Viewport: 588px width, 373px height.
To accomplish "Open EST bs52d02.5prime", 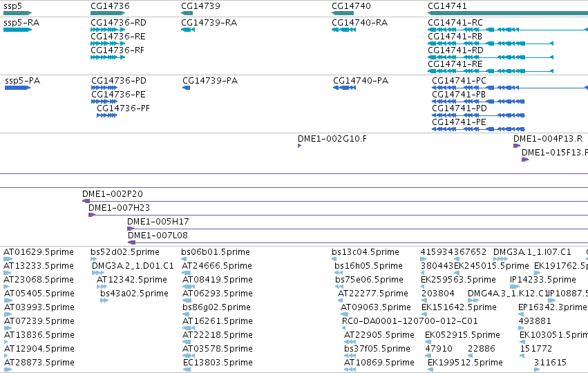I will pos(125,252).
